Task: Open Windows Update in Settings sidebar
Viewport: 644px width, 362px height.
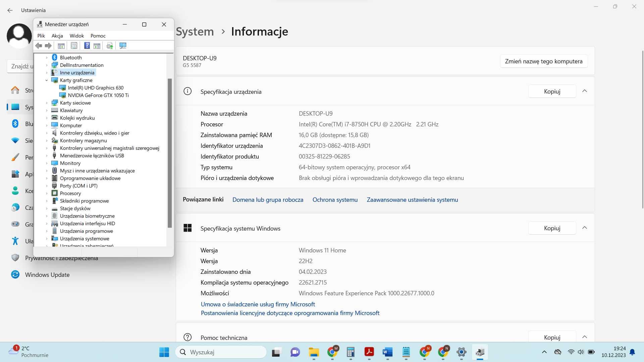Action: [47, 275]
